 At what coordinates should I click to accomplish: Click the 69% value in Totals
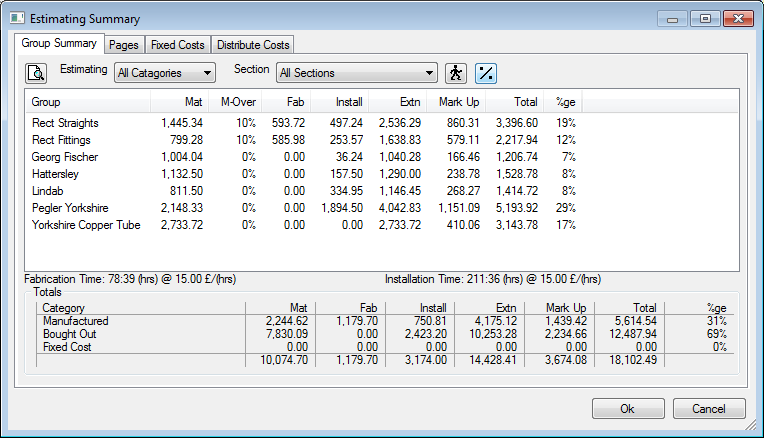[716, 334]
